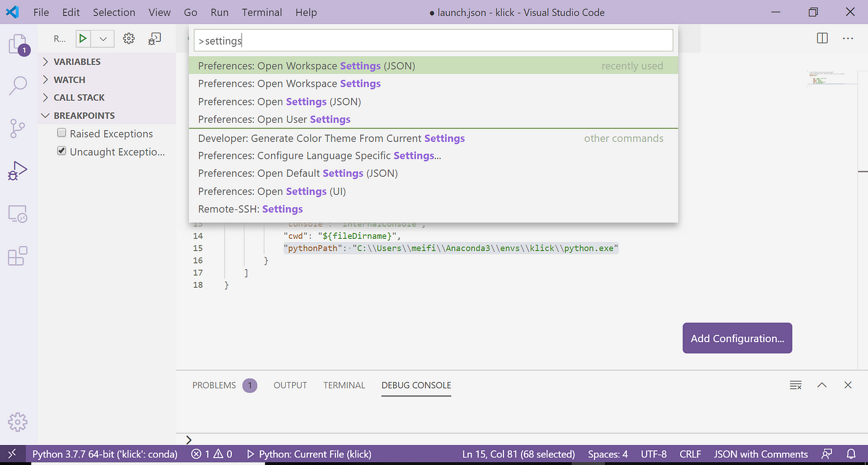The width and height of the screenshot is (868, 465).
Task: Select Remote-SSH: Settings command
Action: pyautogui.click(x=433, y=209)
